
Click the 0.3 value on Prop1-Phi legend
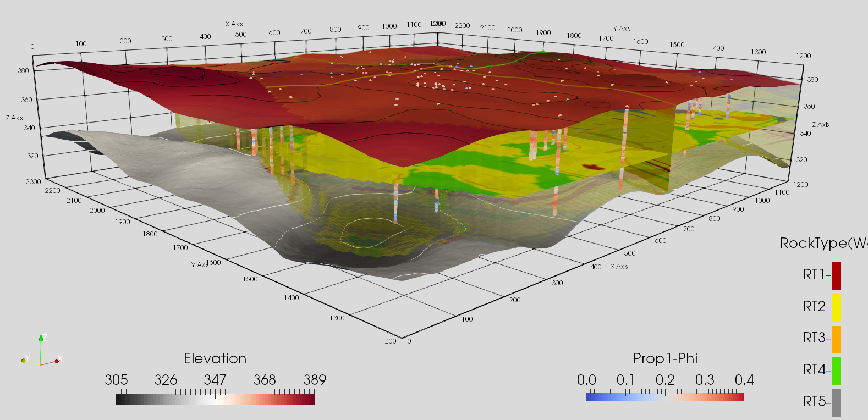(x=705, y=380)
